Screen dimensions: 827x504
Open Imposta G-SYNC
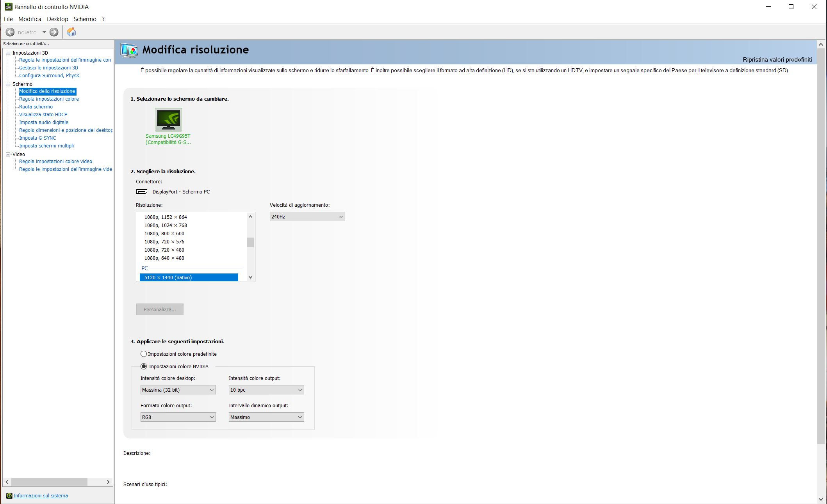37,138
